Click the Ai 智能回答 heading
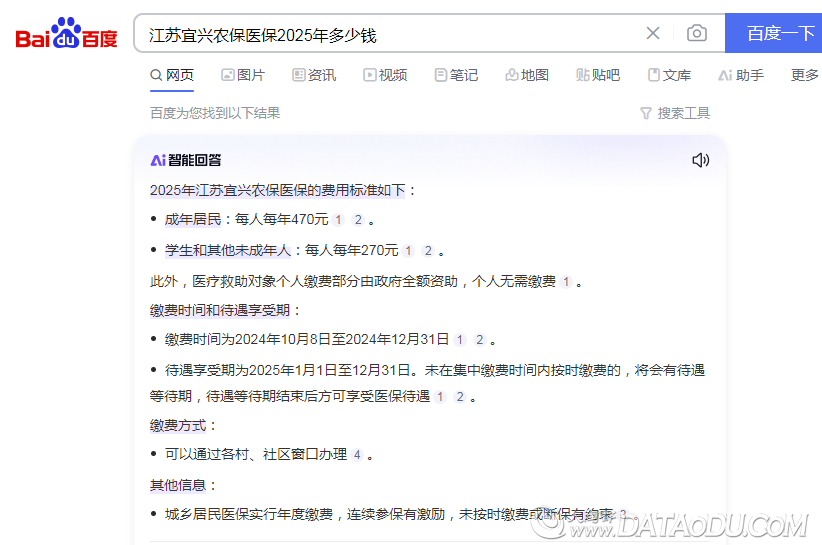Viewport: 822px width, 545px height. [186, 160]
